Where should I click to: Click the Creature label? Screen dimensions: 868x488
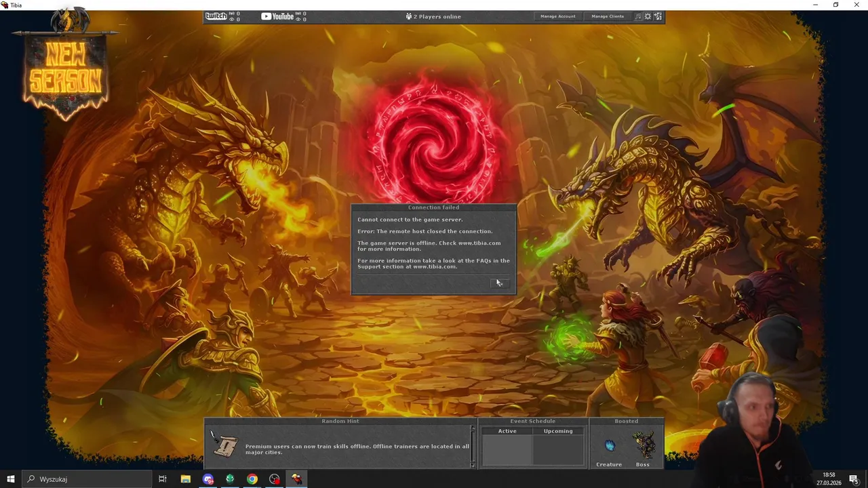point(609,464)
